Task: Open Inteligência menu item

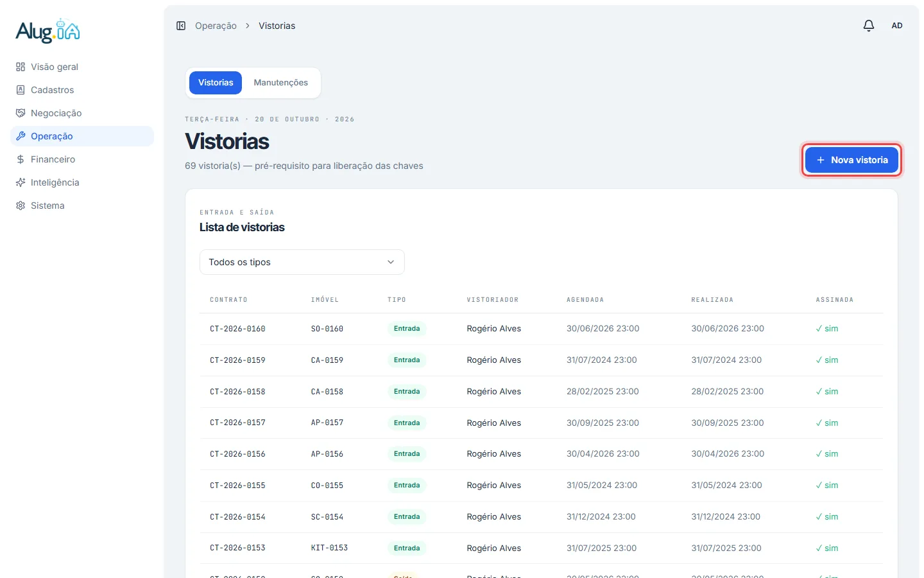Action: 82,182
